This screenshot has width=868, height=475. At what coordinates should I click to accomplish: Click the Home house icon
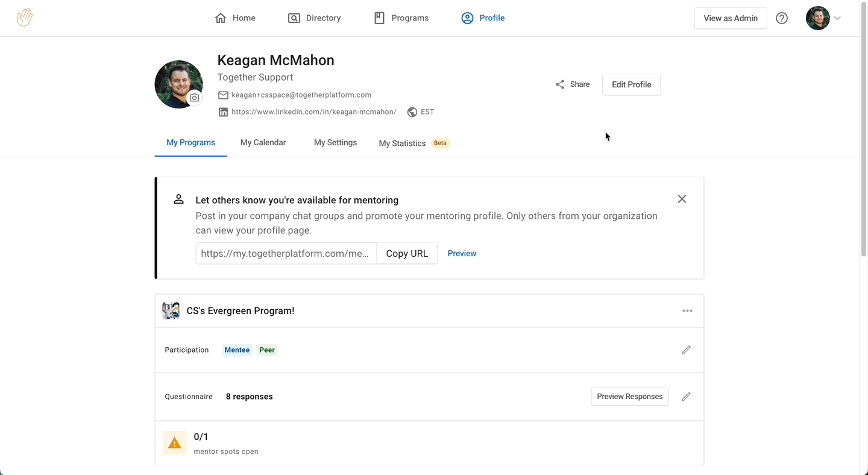tap(221, 18)
